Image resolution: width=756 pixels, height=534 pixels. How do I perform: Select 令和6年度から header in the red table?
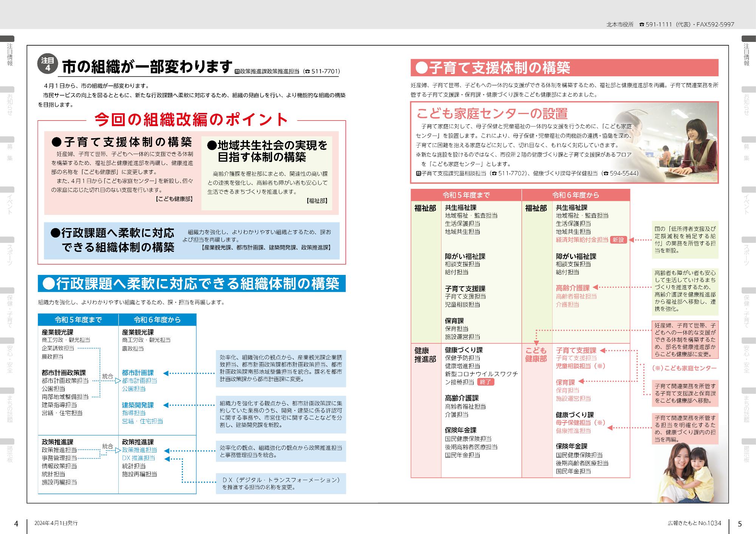[x=576, y=195]
